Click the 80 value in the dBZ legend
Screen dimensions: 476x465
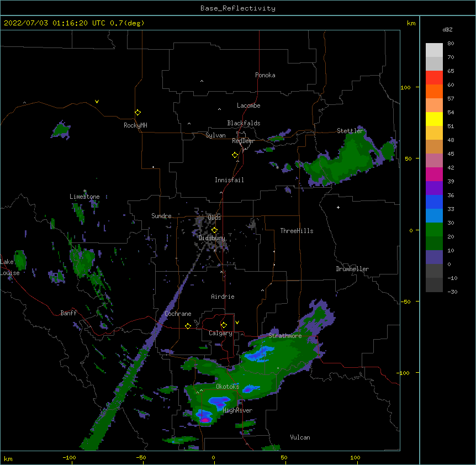(451, 44)
